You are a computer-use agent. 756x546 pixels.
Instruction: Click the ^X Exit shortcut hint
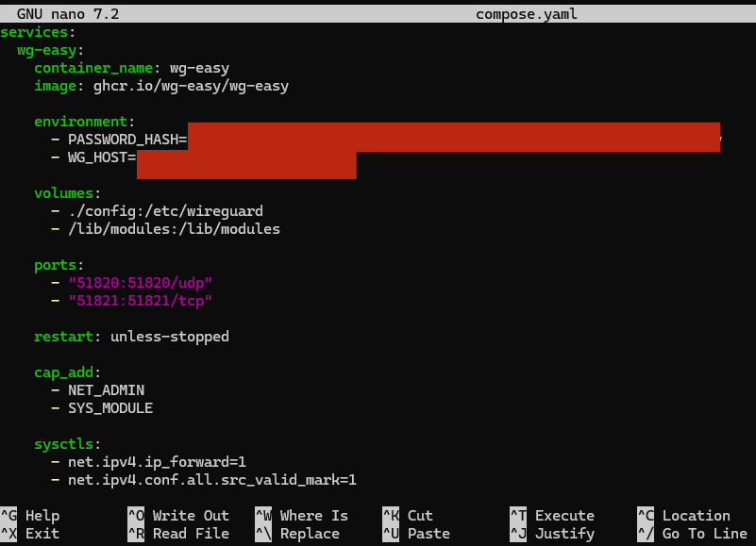pyautogui.click(x=30, y=534)
